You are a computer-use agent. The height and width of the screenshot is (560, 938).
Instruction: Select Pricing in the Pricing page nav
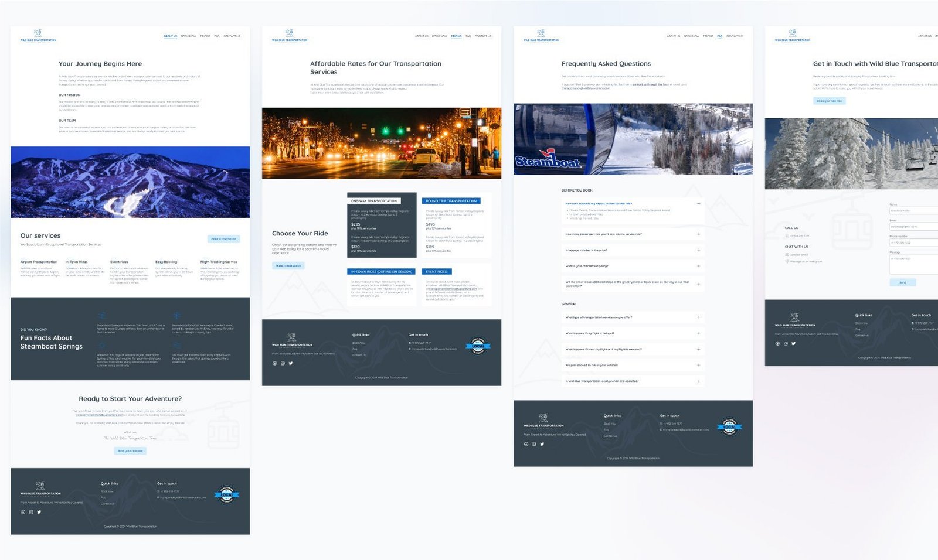pyautogui.click(x=457, y=36)
